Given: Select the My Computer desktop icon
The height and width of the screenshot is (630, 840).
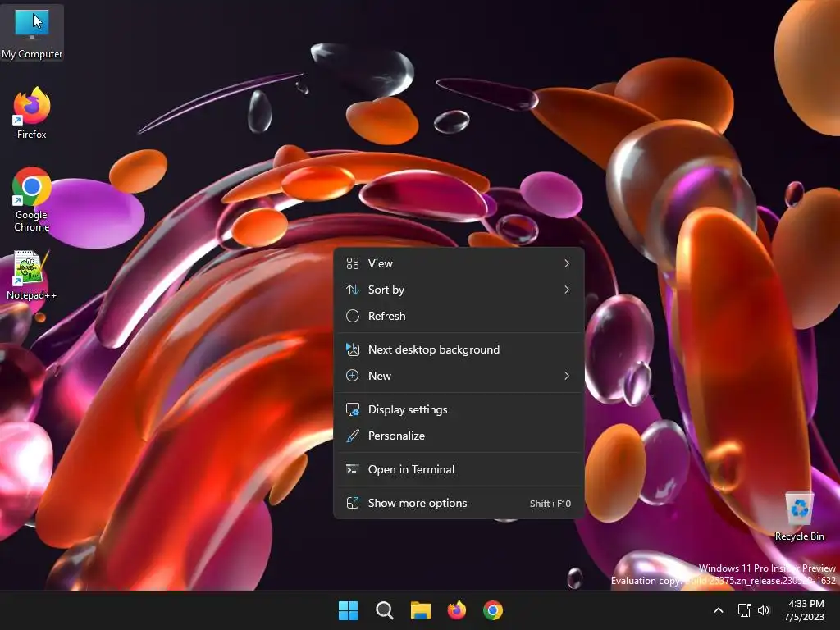Looking at the screenshot, I should [x=32, y=33].
